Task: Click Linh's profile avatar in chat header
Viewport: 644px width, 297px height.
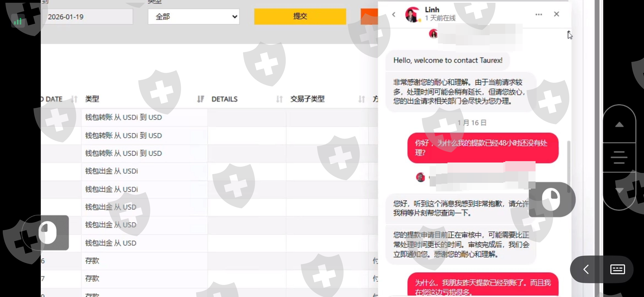Action: (413, 15)
